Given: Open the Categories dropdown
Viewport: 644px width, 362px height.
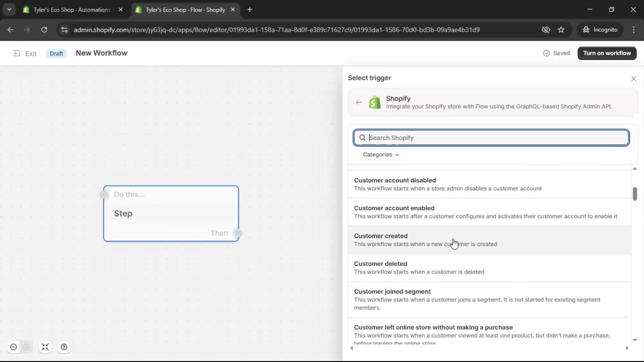Looking at the screenshot, I should pyautogui.click(x=380, y=155).
